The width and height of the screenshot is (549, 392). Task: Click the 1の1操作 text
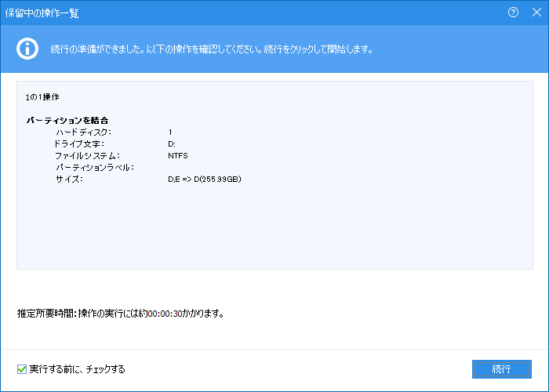coord(42,97)
